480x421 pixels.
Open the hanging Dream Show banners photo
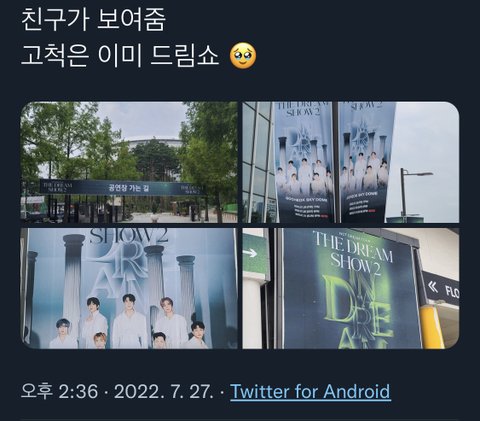(x=351, y=162)
